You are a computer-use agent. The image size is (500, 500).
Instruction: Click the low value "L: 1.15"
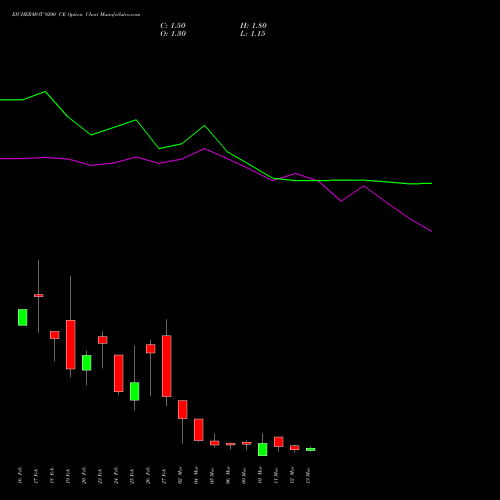253,34
